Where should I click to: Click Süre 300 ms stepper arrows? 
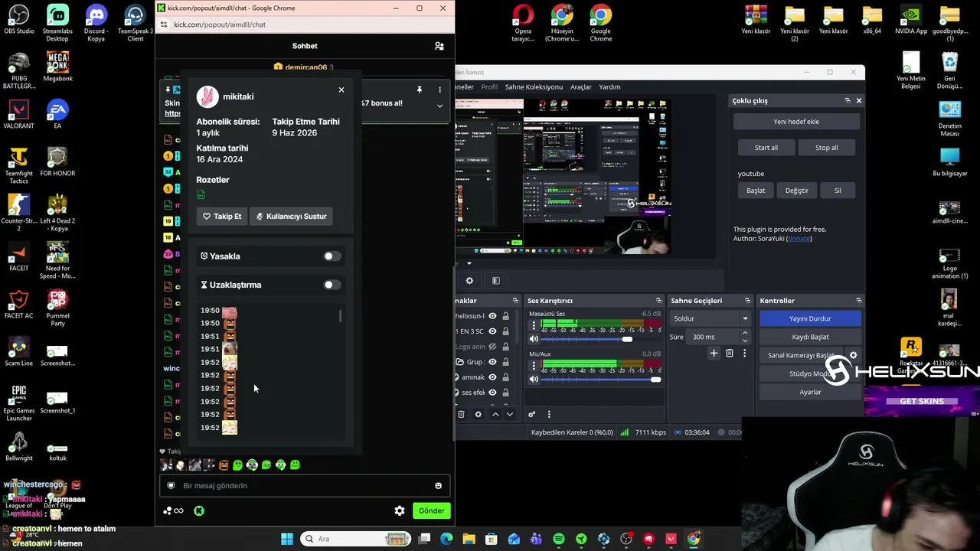tap(745, 337)
